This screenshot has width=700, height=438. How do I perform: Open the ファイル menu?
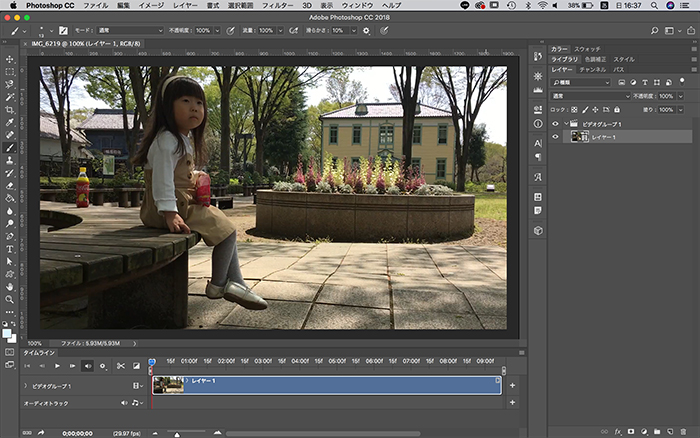coord(96,5)
